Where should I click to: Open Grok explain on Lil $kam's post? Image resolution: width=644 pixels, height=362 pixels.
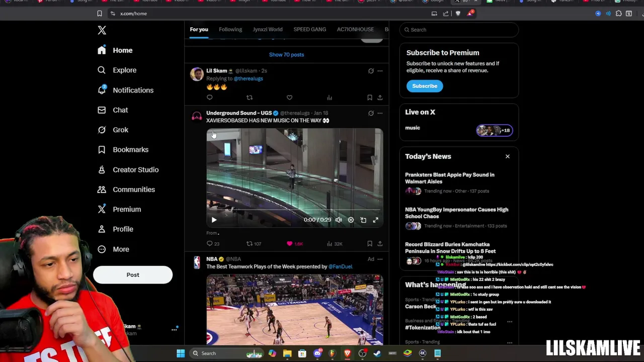(x=371, y=71)
